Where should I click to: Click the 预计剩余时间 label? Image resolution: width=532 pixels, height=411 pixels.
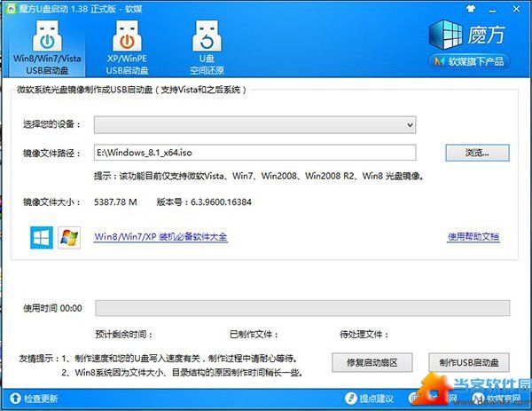123,335
